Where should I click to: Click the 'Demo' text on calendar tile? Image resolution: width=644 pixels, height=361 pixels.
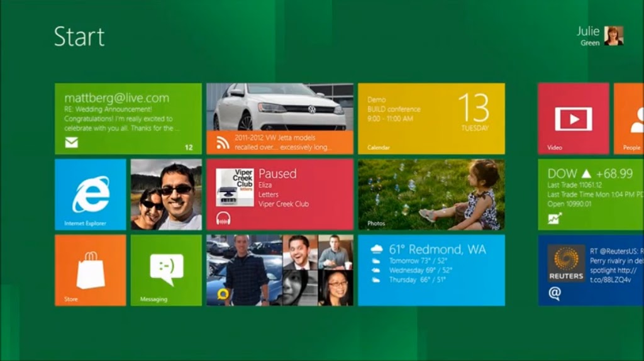tap(377, 100)
